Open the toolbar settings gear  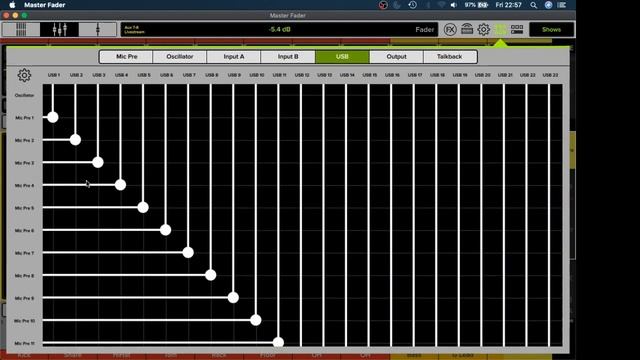coord(484,29)
